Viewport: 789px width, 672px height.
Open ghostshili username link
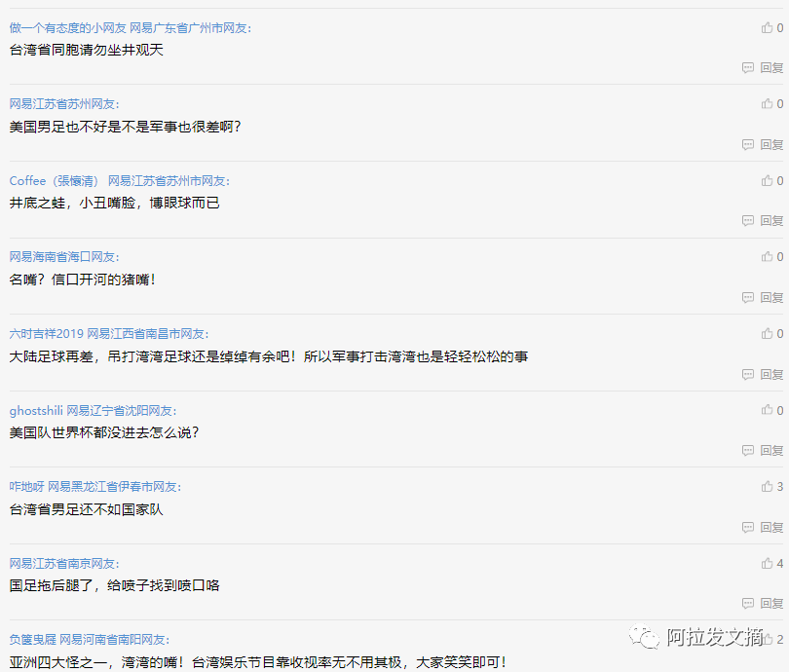click(x=36, y=411)
